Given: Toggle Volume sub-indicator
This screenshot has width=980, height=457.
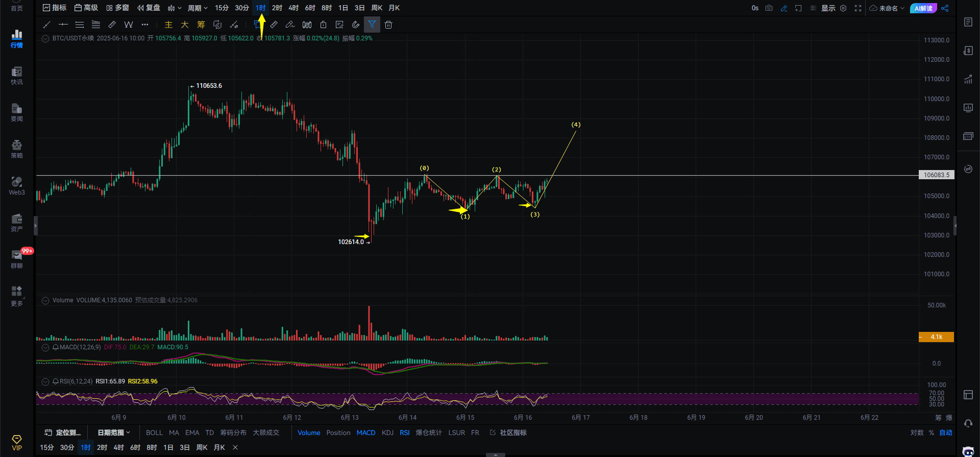Looking at the screenshot, I should tap(309, 432).
